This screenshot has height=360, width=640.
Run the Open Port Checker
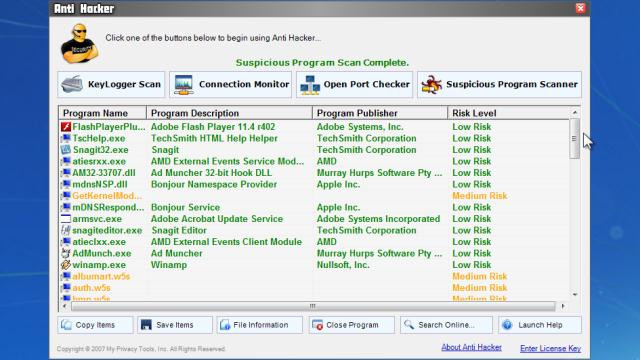click(354, 84)
